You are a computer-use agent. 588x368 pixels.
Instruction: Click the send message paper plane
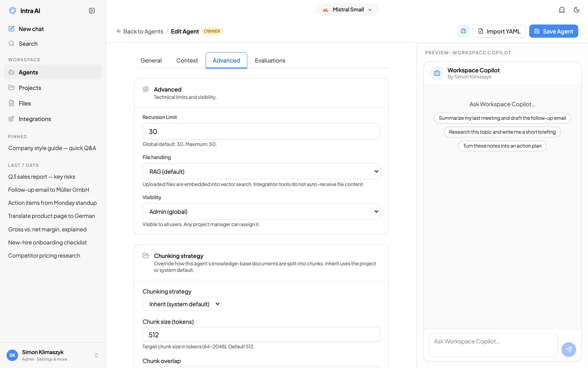click(x=569, y=350)
